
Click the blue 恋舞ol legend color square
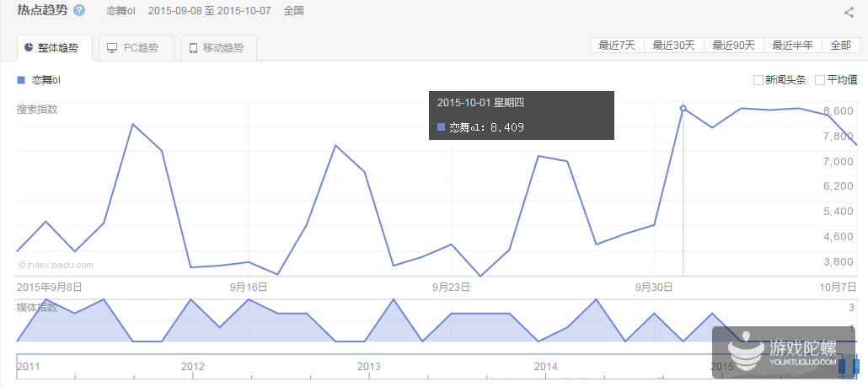click(x=21, y=80)
